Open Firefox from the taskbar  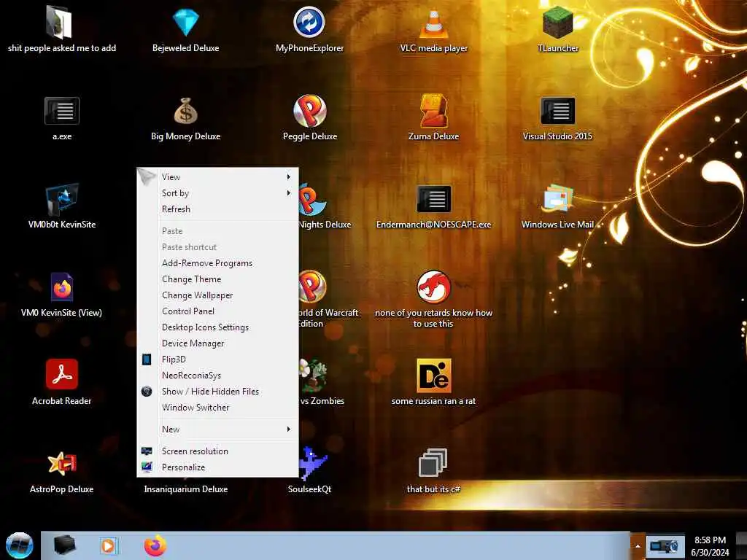click(155, 545)
